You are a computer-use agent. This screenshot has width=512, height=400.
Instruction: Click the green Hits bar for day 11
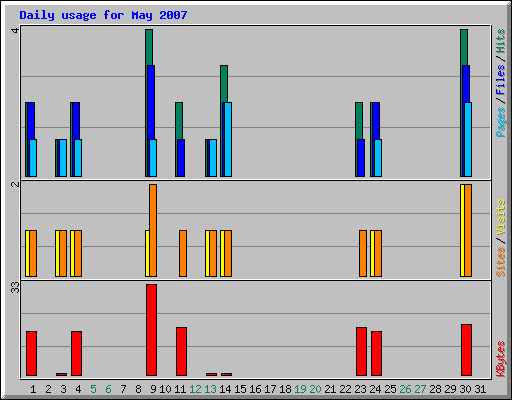click(x=179, y=121)
